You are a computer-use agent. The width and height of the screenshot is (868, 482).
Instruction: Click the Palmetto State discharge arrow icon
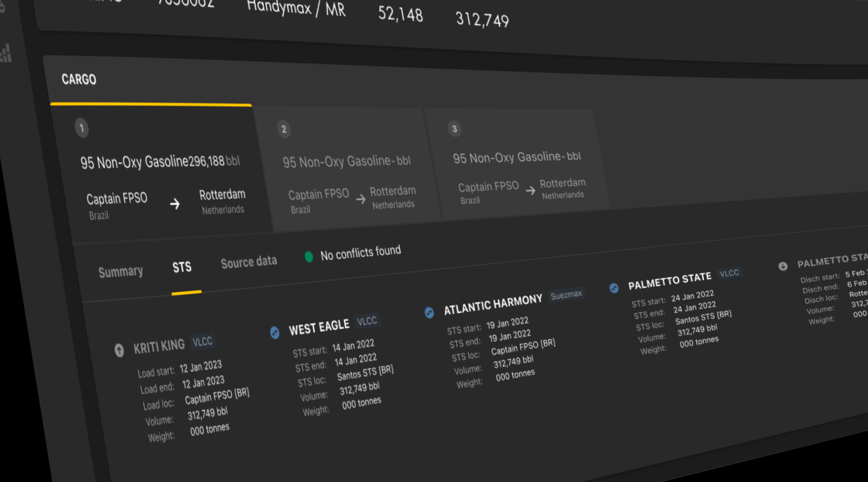[x=783, y=266]
